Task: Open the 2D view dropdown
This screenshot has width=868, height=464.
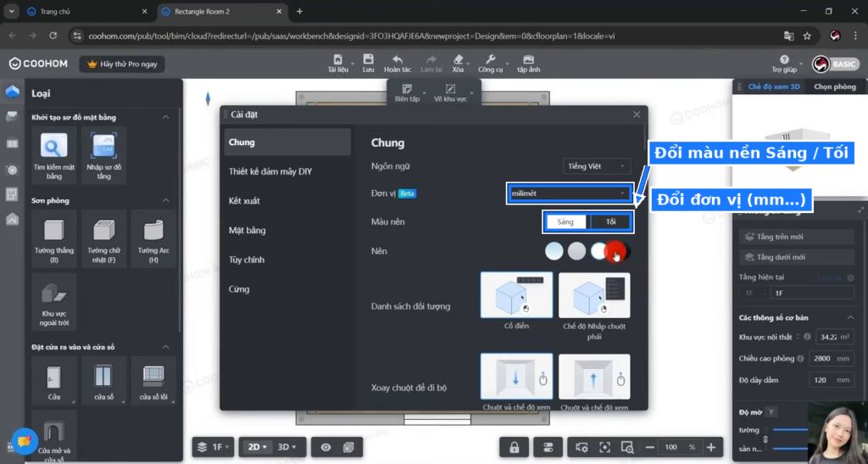Action: pos(258,447)
